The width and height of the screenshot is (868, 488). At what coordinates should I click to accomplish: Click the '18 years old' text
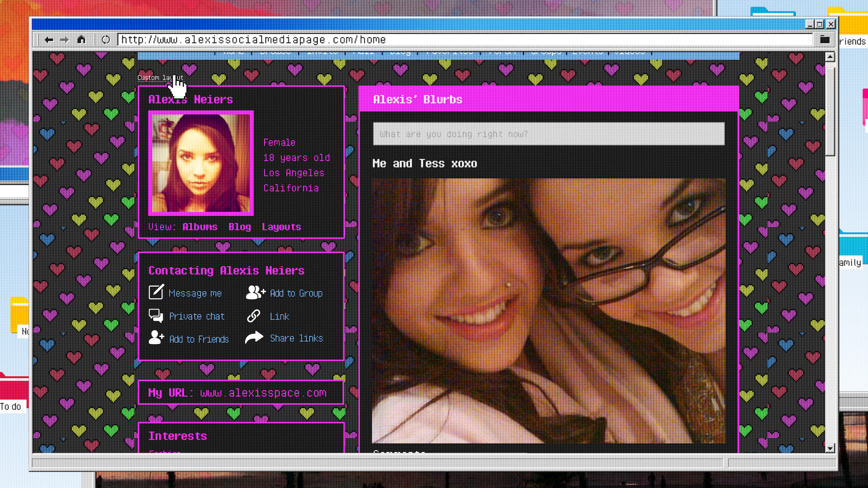(297, 158)
